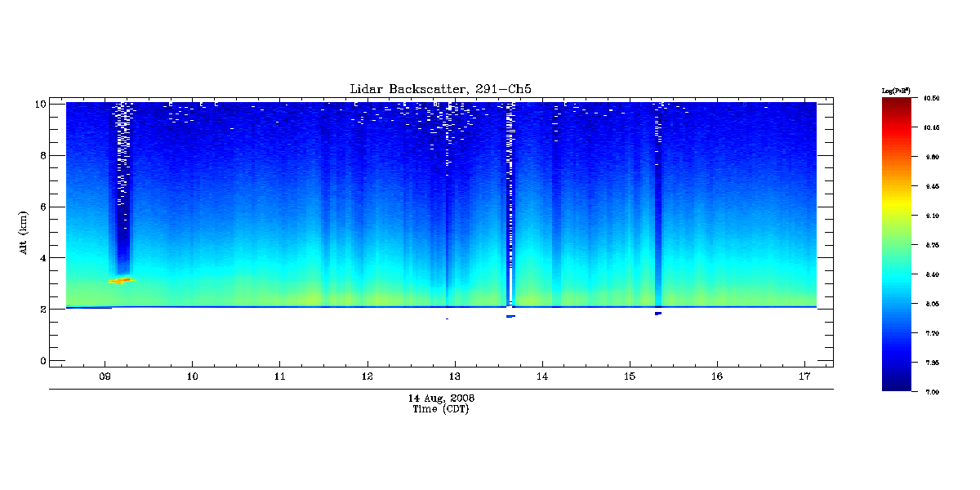The height and width of the screenshot is (490, 980).
Task: Click the colorbar value '8.75'
Action: [x=932, y=245]
